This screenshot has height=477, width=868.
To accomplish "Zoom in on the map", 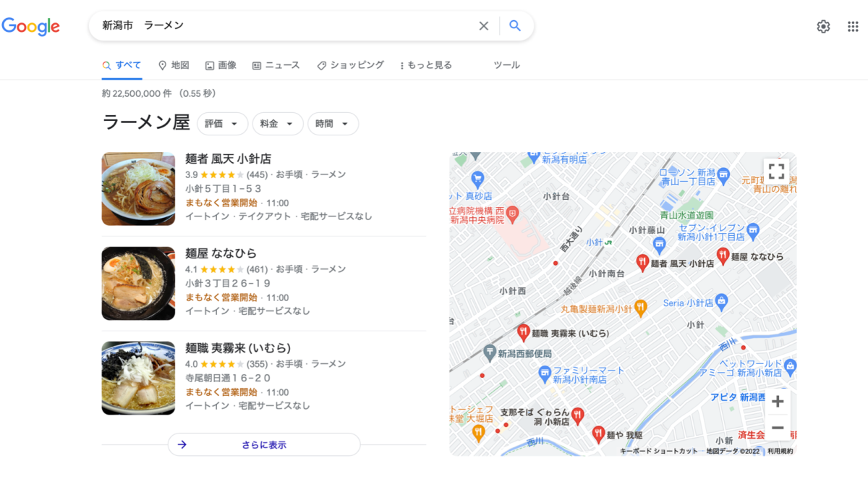I will pyautogui.click(x=778, y=402).
